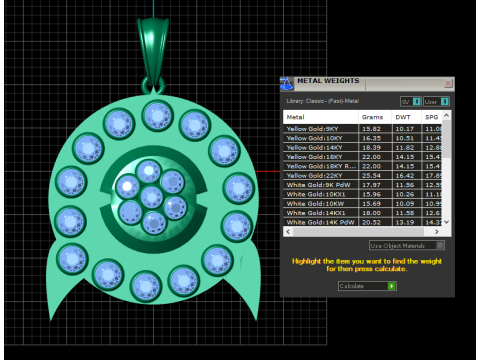Click the 16.42 DWT value
This screenshot has width=480, height=360.
[405, 175]
